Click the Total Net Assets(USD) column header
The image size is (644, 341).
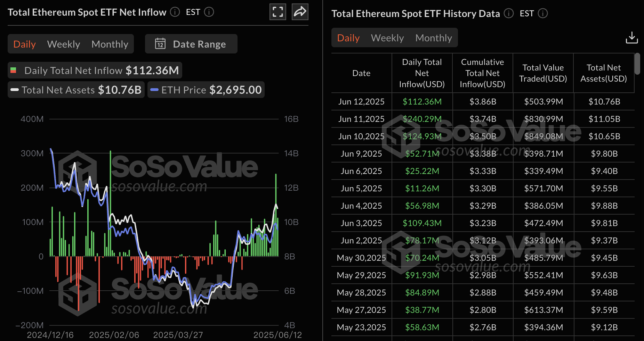tap(604, 73)
